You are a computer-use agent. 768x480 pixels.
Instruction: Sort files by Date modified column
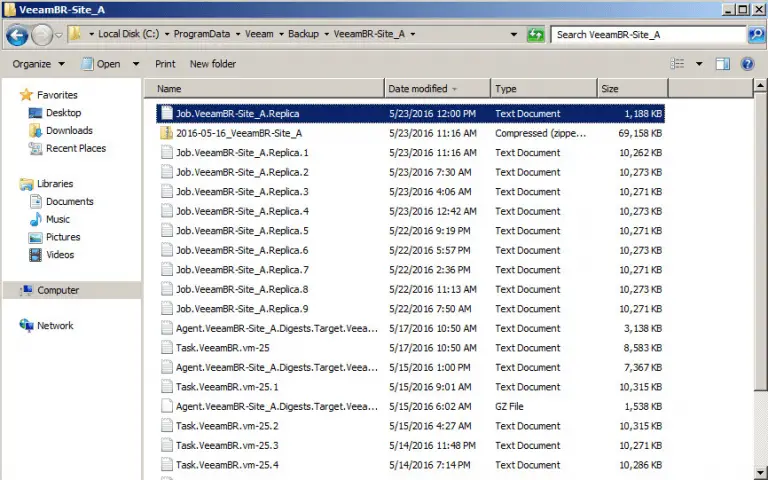tap(420, 89)
